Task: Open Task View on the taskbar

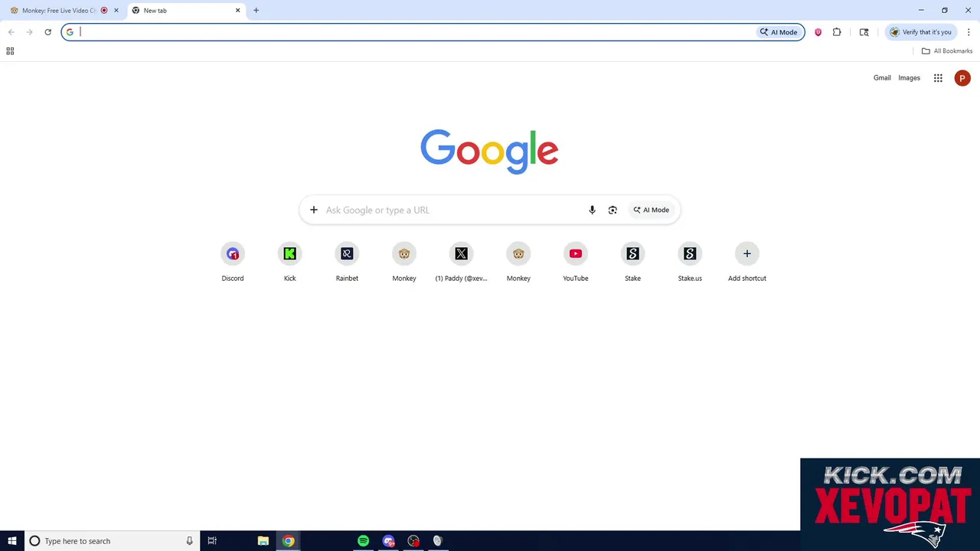Action: [x=212, y=541]
